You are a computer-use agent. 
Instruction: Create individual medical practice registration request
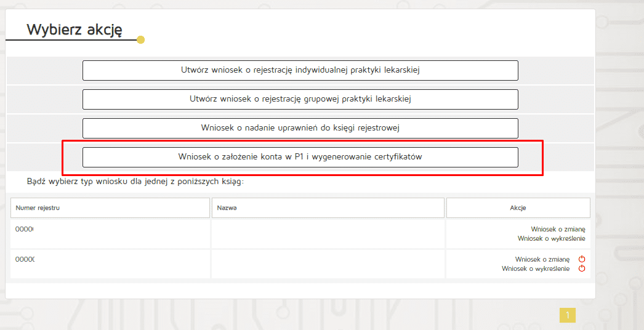click(x=300, y=70)
